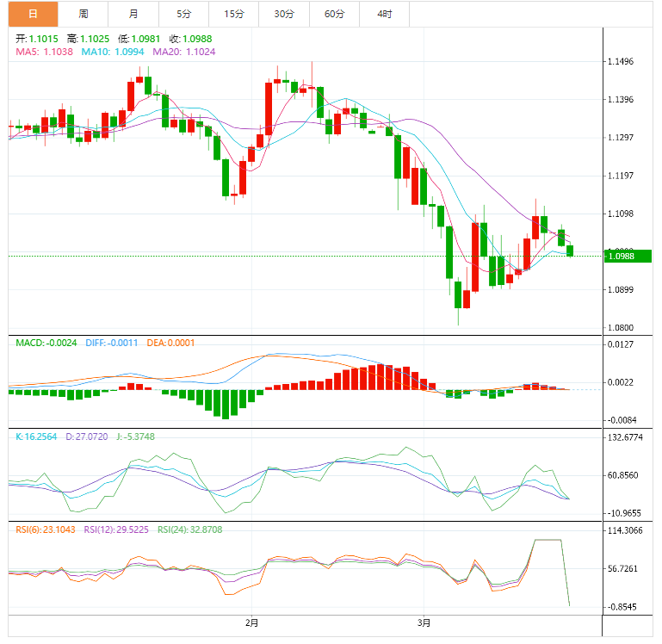Click the RSI(6): 23.1043 label
The width and height of the screenshot is (662, 644).
(46, 529)
